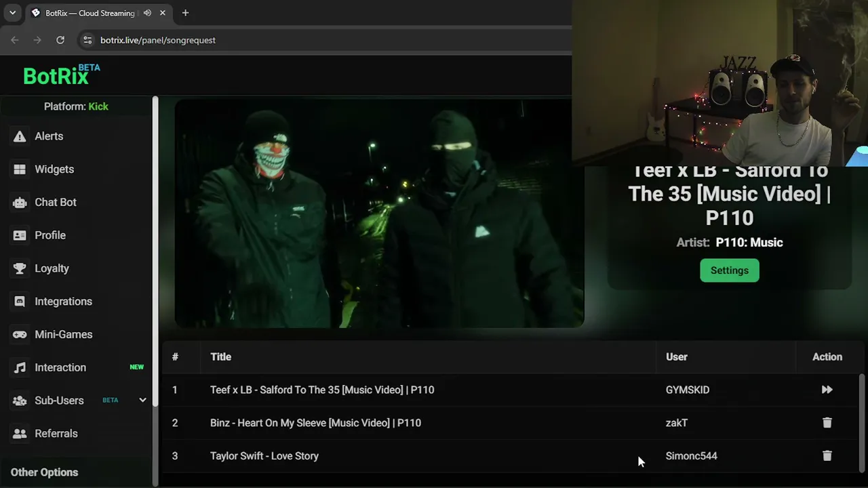Click the Title column header
This screenshot has height=488, width=868.
coord(220,357)
